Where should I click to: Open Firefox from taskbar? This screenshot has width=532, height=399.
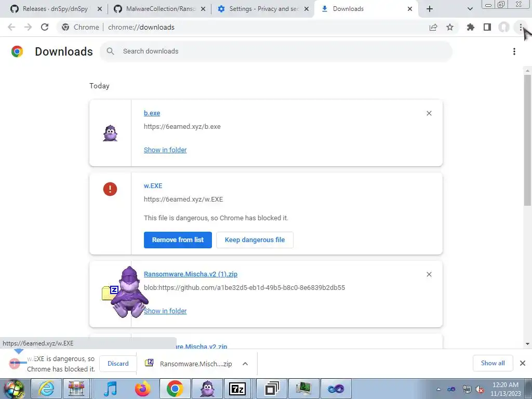point(142,389)
